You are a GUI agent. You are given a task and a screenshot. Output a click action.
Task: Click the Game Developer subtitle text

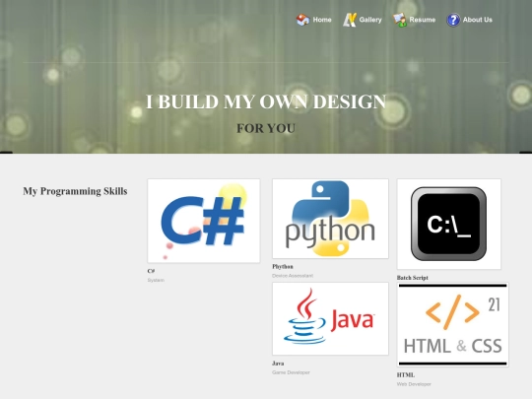(291, 372)
